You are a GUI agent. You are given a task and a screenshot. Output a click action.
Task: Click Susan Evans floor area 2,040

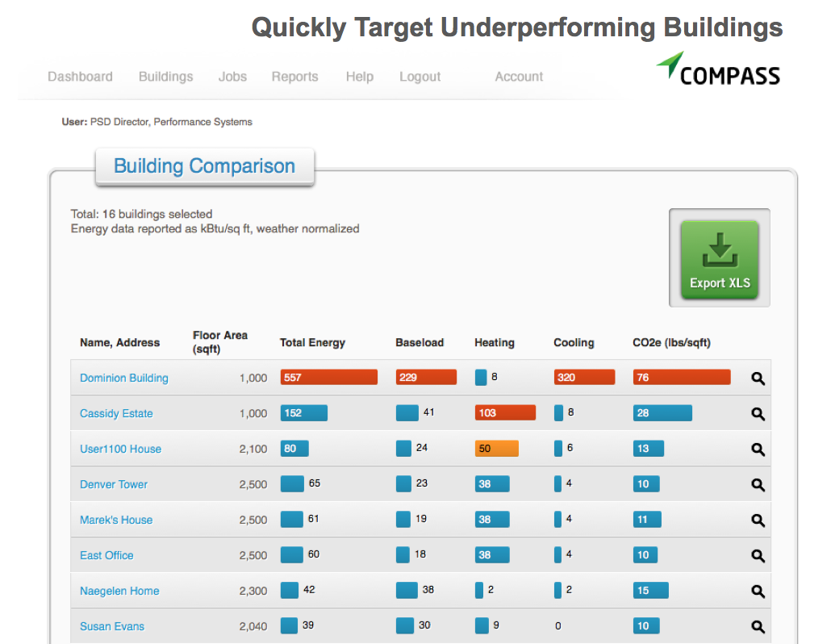pyautogui.click(x=253, y=626)
